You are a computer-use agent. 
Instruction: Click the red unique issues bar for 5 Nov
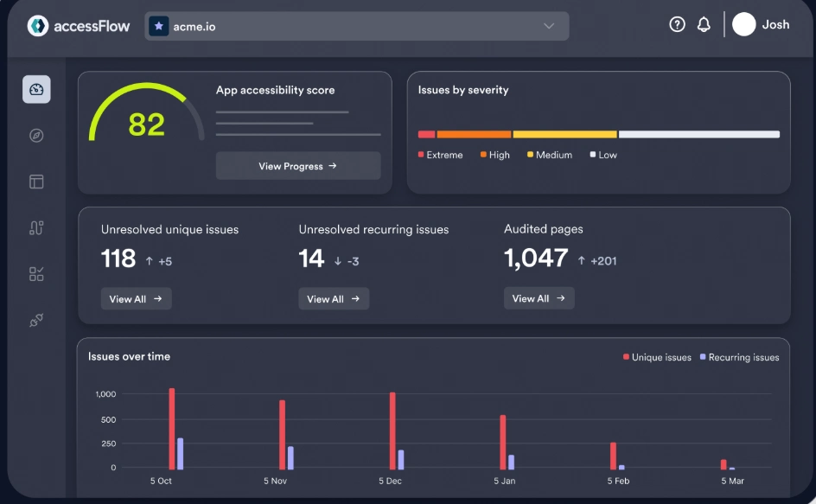click(x=282, y=435)
